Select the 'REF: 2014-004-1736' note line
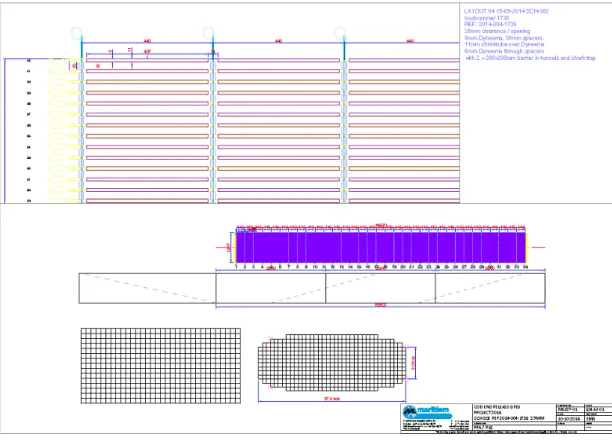Image resolution: width=612 pixels, height=440 pixels. pos(490,24)
